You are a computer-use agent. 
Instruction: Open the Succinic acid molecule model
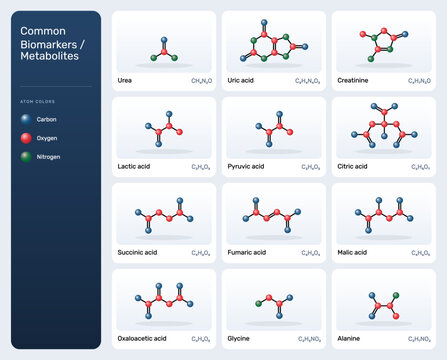164,215
